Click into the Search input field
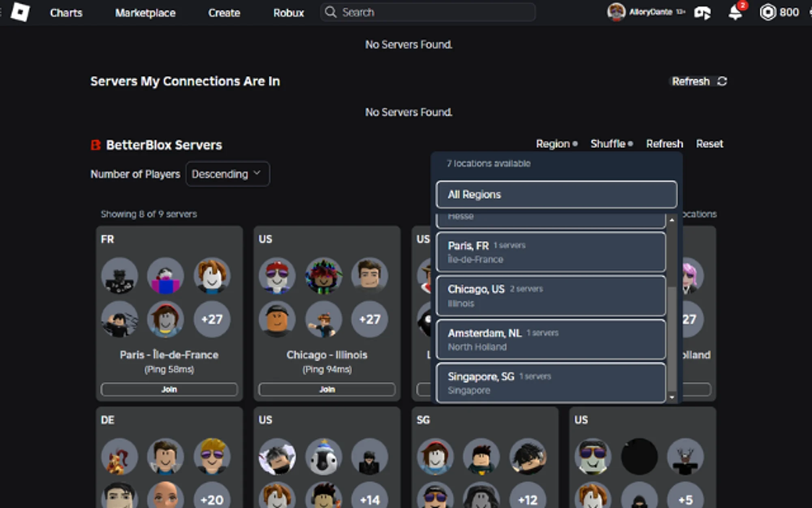 [x=428, y=12]
